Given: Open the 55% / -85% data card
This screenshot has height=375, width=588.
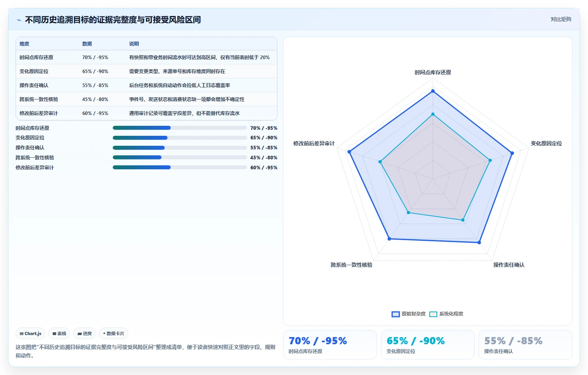Looking at the screenshot, I should tap(525, 345).
